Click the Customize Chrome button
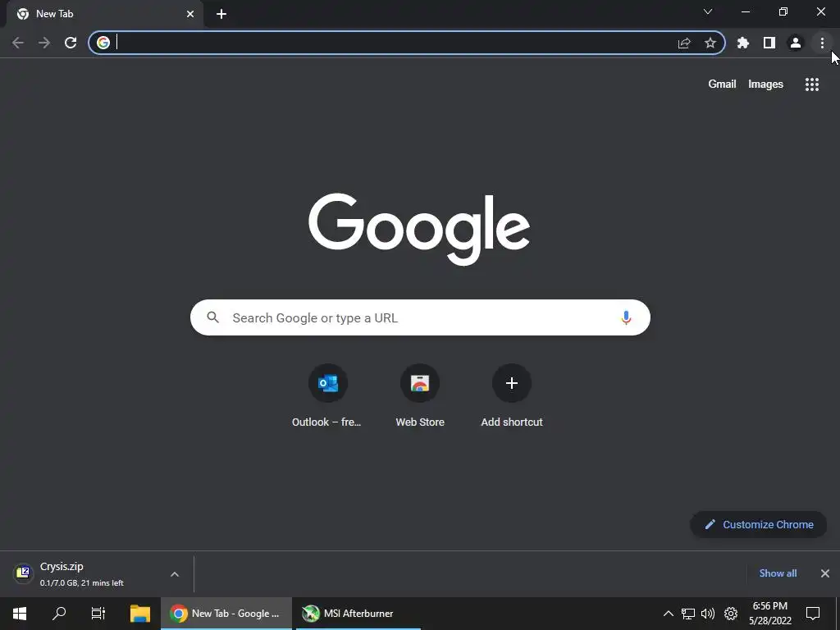 coord(759,524)
